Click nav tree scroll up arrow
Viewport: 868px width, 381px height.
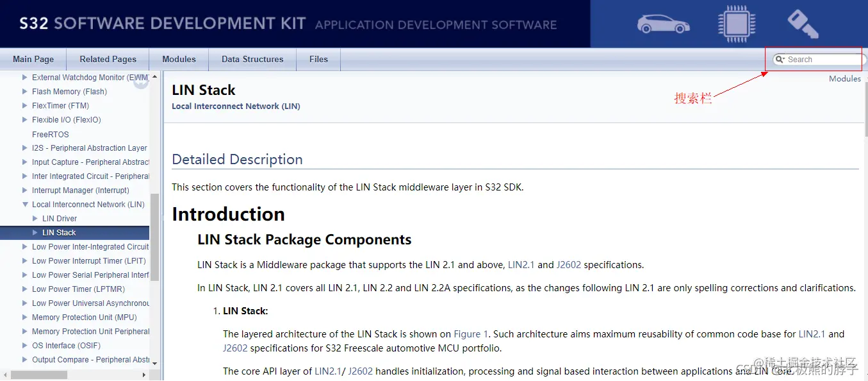click(x=154, y=77)
